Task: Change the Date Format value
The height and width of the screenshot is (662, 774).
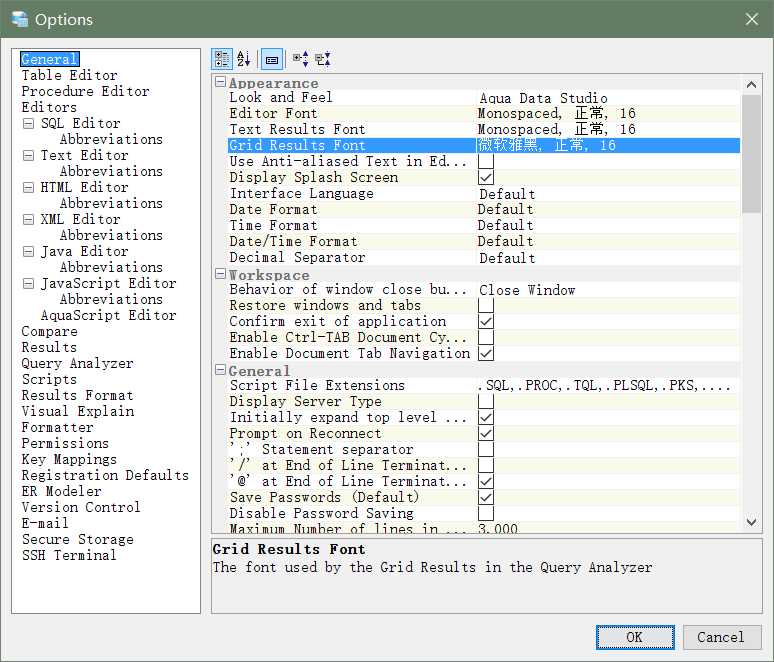Action: (x=608, y=209)
